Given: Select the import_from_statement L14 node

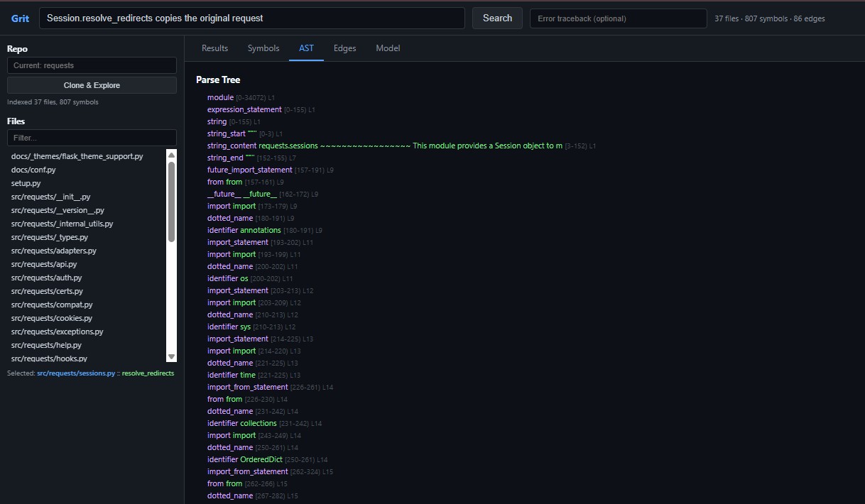Looking at the screenshot, I should (270, 387).
